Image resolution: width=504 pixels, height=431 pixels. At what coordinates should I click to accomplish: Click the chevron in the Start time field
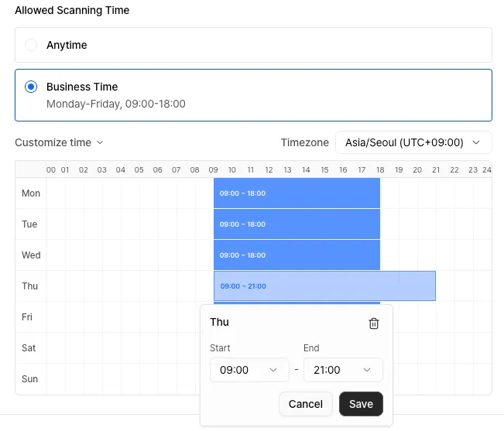coord(273,370)
